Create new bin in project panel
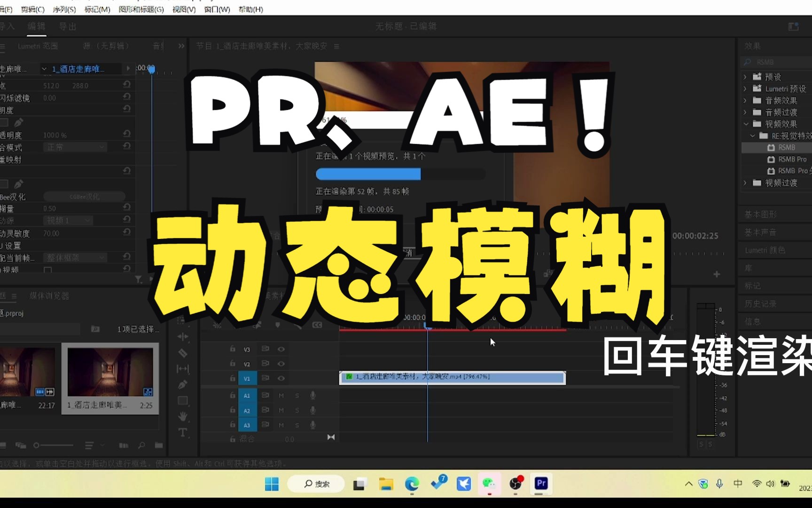 [x=159, y=445]
